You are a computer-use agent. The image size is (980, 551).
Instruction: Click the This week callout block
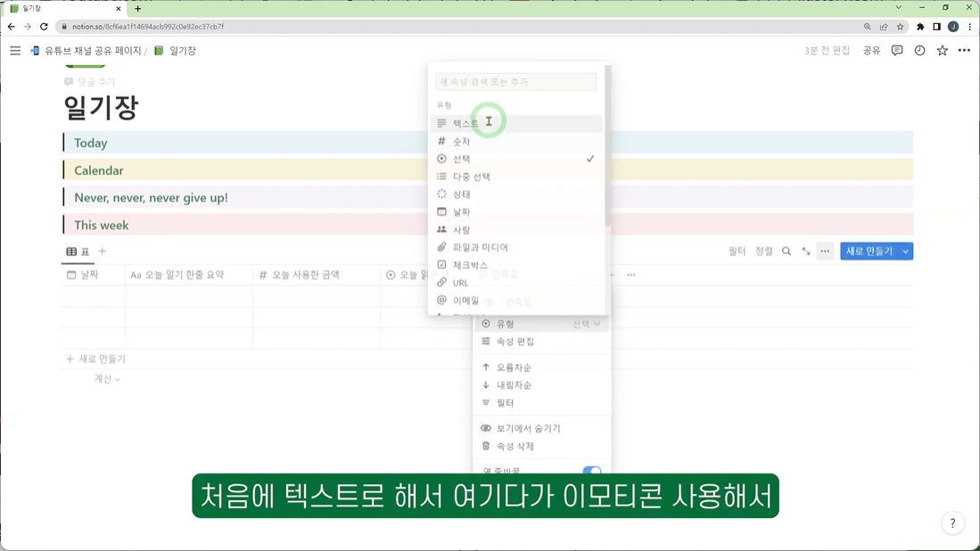(488, 225)
